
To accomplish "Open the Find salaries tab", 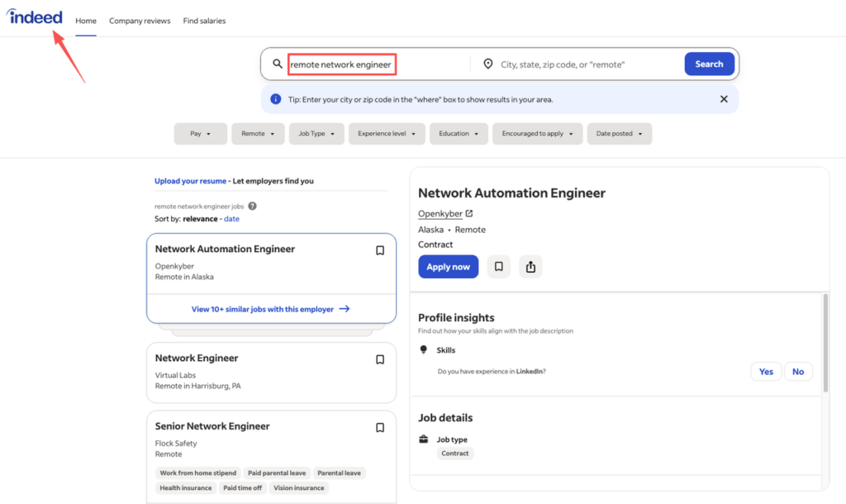I will [x=204, y=21].
